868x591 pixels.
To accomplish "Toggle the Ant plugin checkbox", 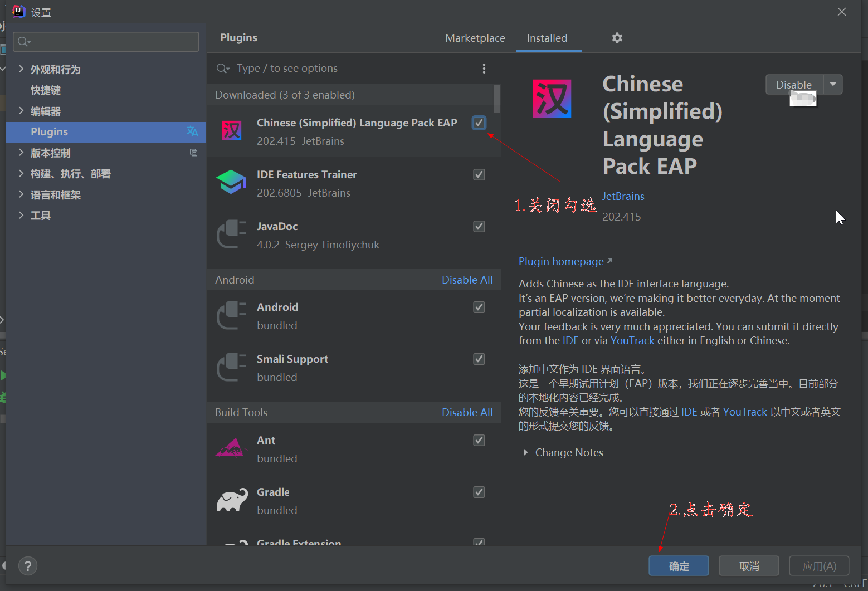I will coord(479,440).
